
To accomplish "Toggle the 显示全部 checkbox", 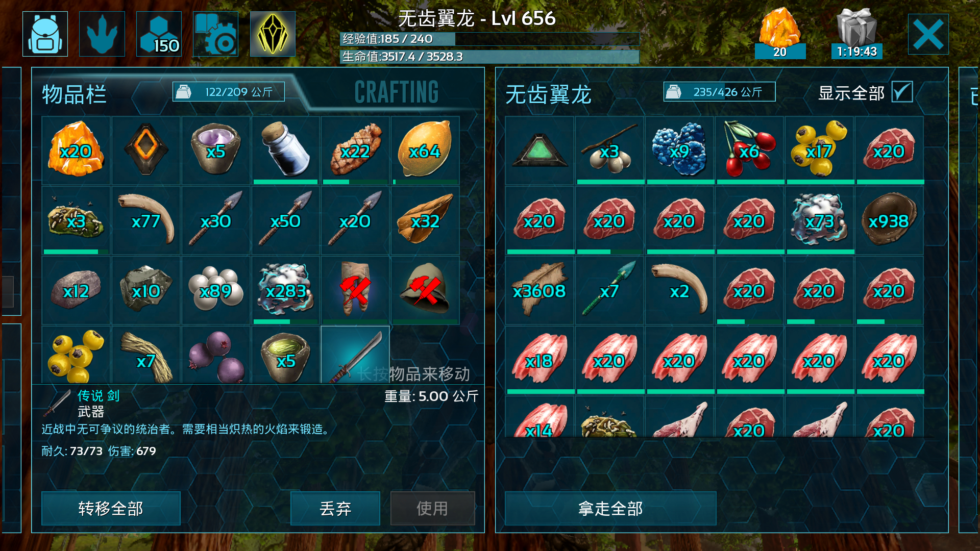I will click(x=902, y=92).
